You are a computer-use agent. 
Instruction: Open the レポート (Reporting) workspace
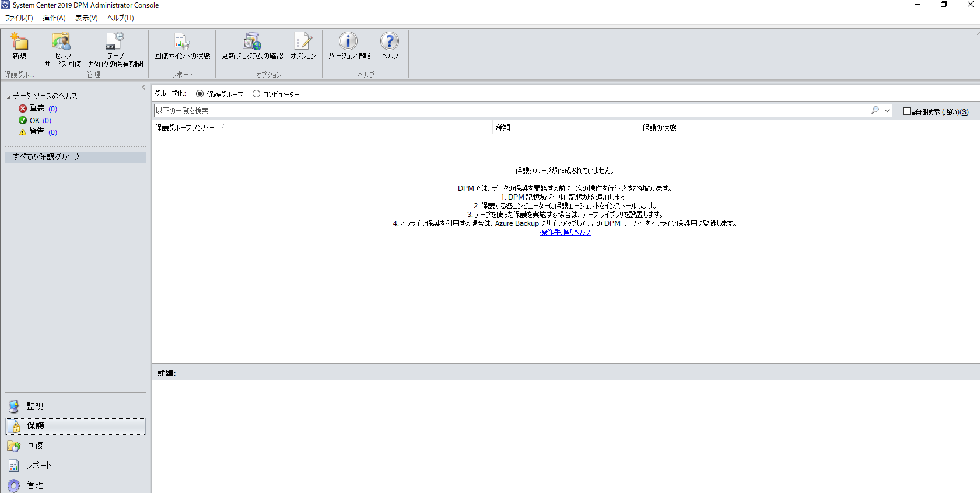point(75,466)
